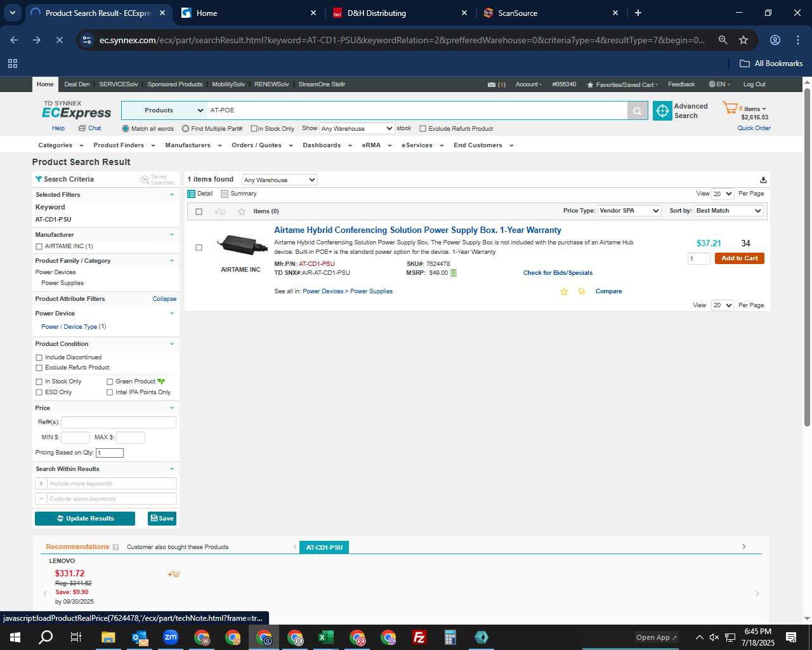This screenshot has width=812, height=650.
Task: Open Manufacturers menu
Action: 193,145
